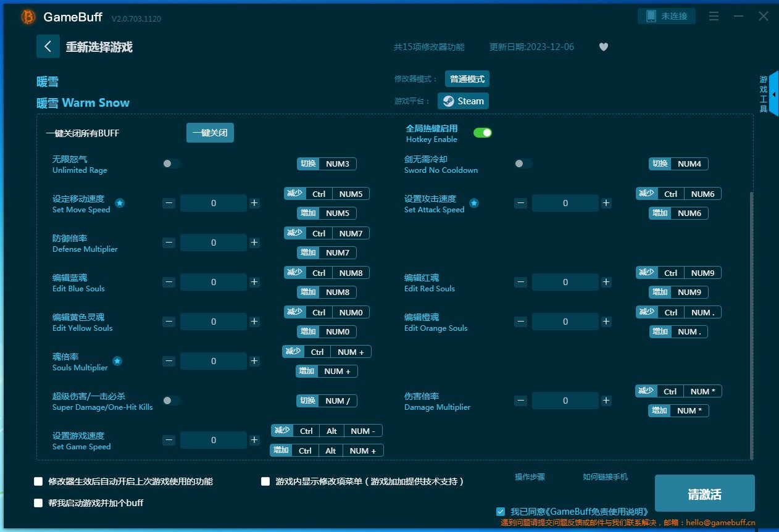The width and height of the screenshot is (779, 532).
Task: Click the vertical scrollbar of cheat list
Action: pyautogui.click(x=751, y=325)
